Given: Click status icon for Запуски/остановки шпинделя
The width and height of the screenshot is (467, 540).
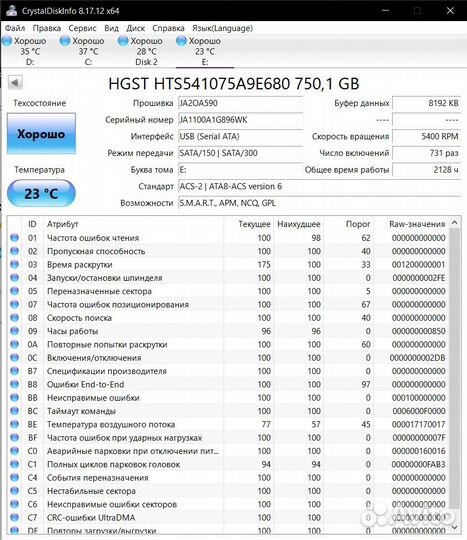Looking at the screenshot, I should coord(14,278).
